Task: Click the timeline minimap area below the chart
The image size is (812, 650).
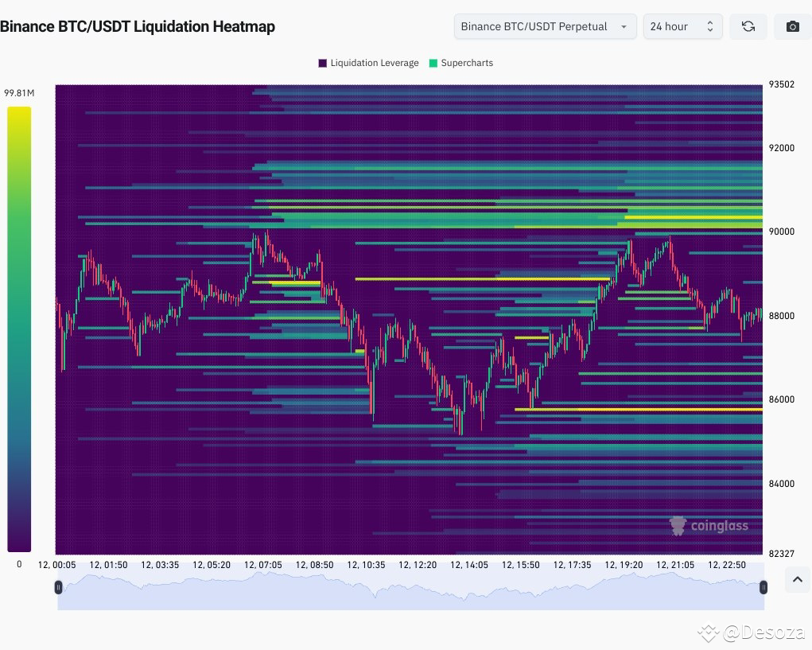Action: (x=410, y=589)
